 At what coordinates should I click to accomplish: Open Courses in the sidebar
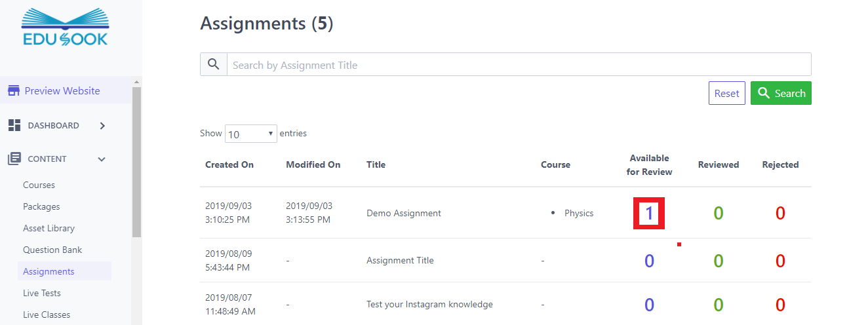pos(39,185)
